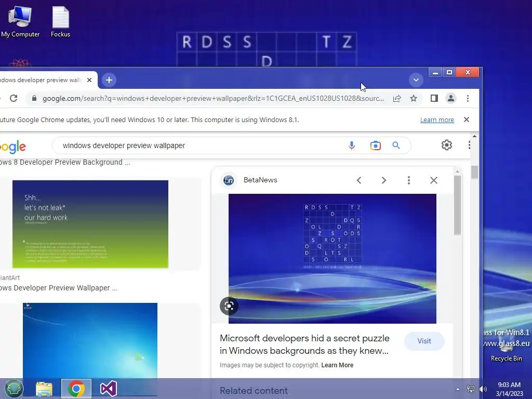Switch to Chrome on taskbar
The image size is (532, 399).
coord(76,389)
